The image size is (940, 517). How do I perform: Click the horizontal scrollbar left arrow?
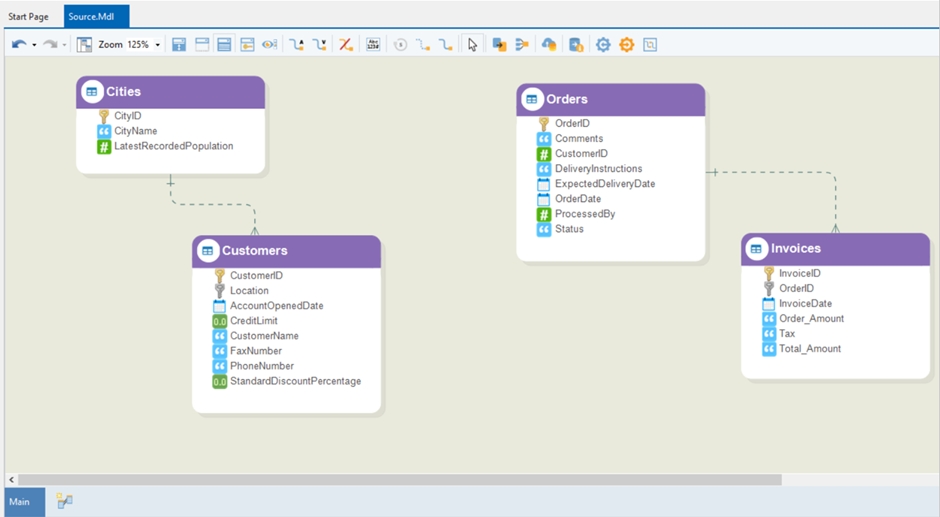[x=11, y=480]
